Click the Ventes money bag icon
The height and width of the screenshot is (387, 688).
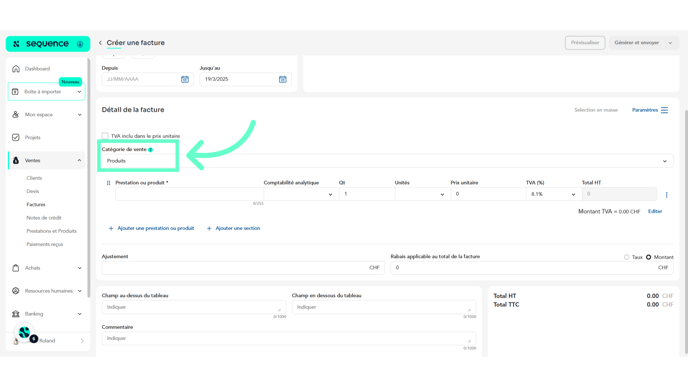[x=16, y=161]
